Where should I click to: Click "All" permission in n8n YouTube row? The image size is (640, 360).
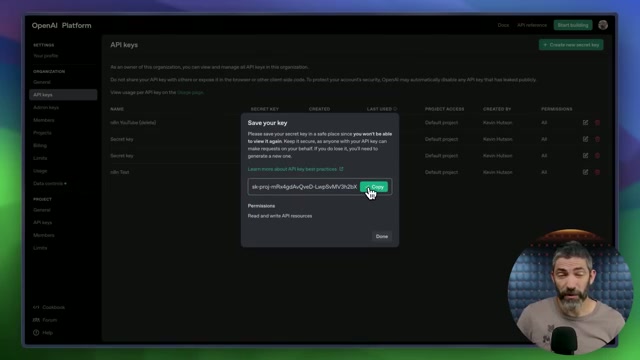pyautogui.click(x=544, y=122)
